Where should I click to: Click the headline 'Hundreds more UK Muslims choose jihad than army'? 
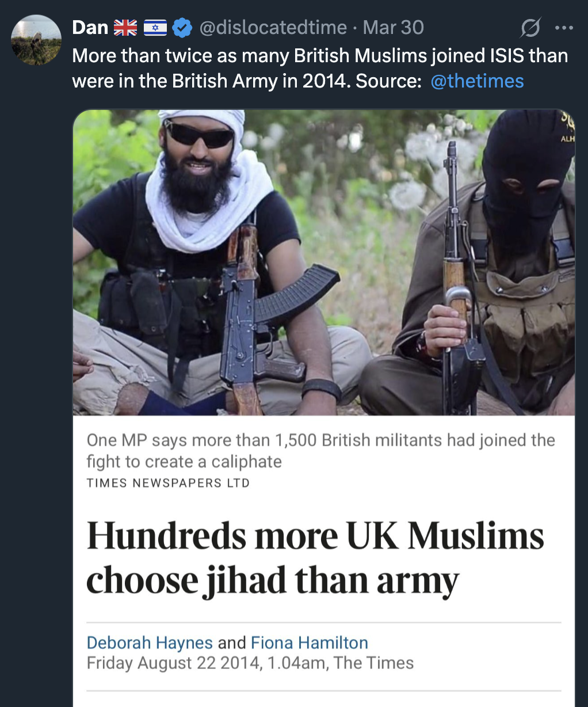[315, 557]
